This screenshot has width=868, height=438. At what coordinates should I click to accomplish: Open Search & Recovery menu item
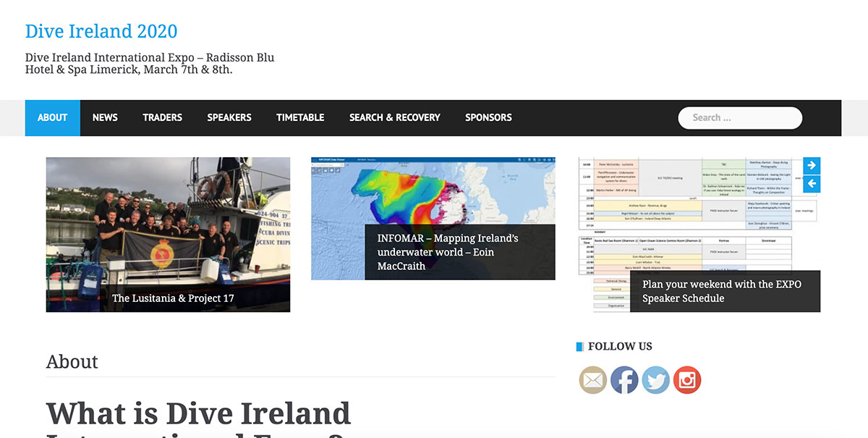(x=395, y=117)
